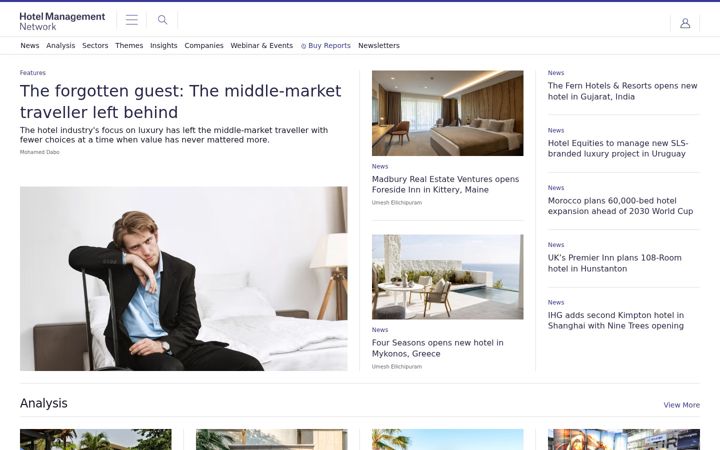
Task: Click News label above Madbury article
Action: tap(380, 166)
